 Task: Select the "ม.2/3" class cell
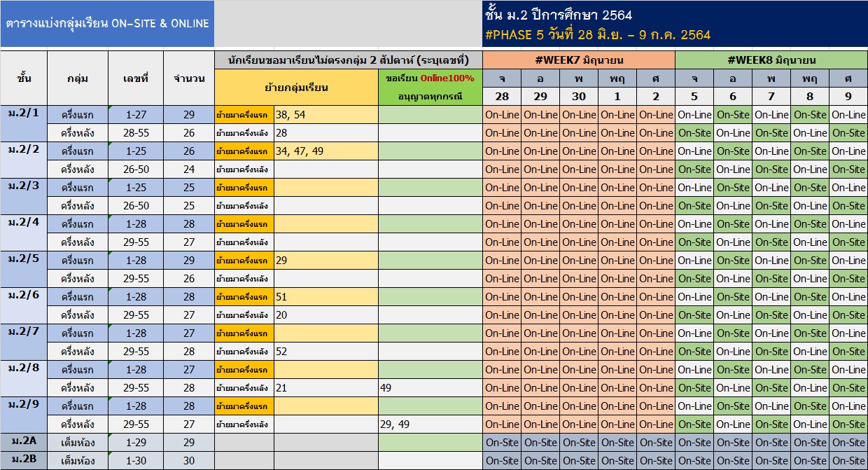coord(24,196)
